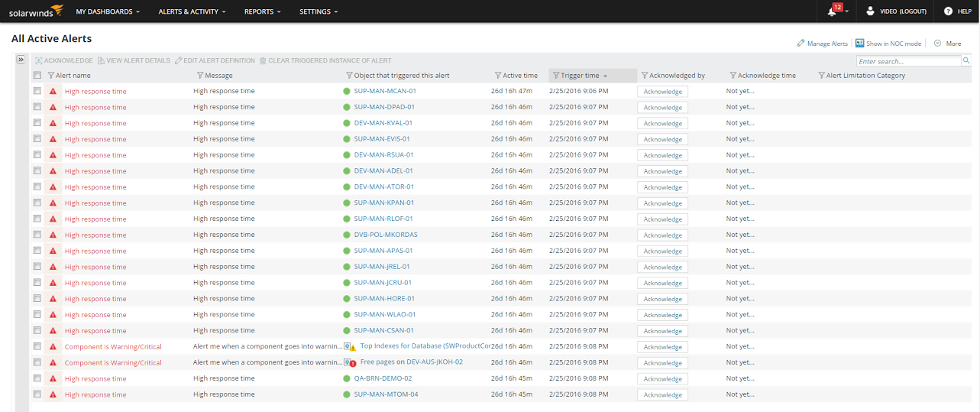
Task: Open the More dropdown
Action: (947, 44)
